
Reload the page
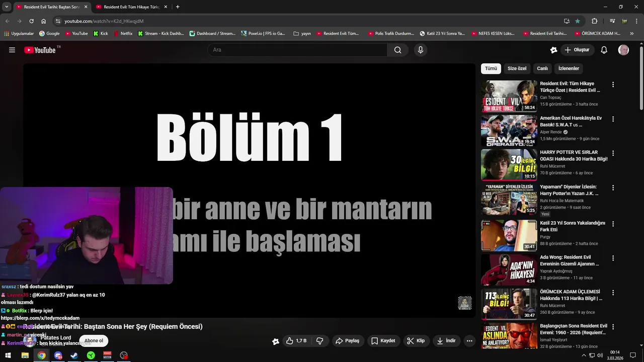click(x=31, y=21)
